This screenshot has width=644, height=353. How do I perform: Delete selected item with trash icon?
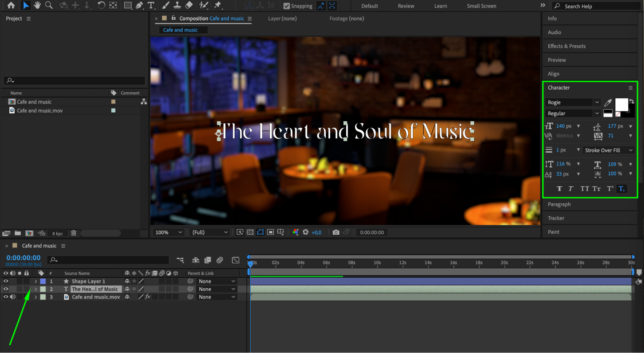coord(73,233)
